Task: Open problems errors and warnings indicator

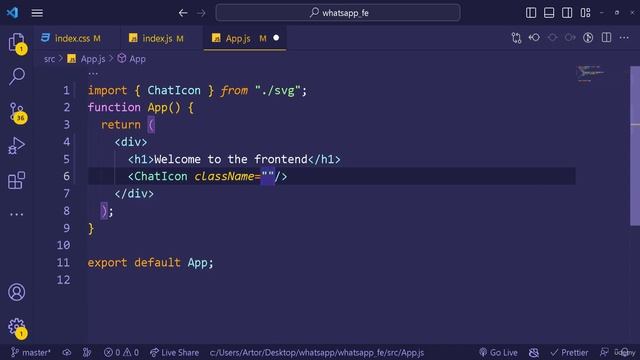Action: click(121, 352)
